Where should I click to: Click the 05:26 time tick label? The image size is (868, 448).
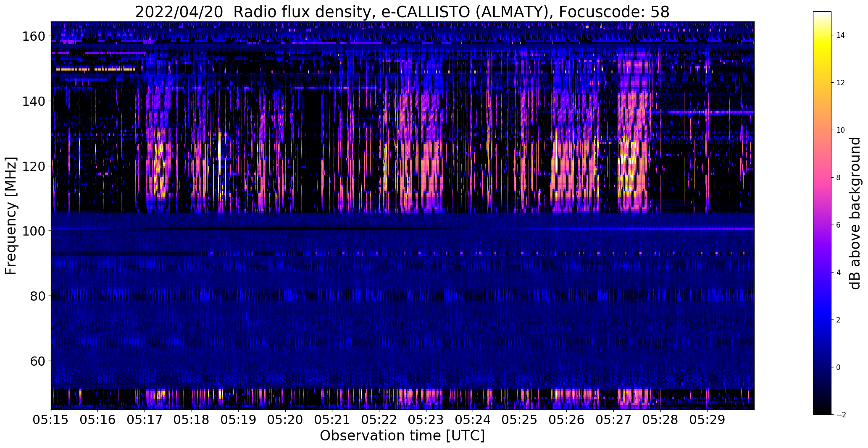566,419
